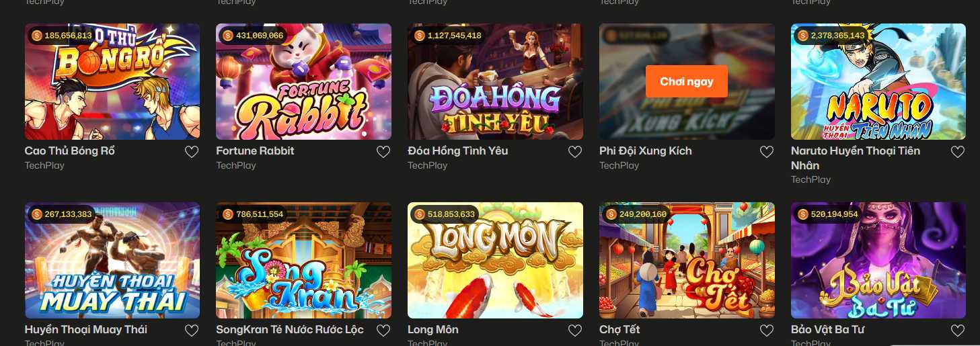The height and width of the screenshot is (346, 980).
Task: Click the Long Môn heart icon
Action: click(x=575, y=331)
